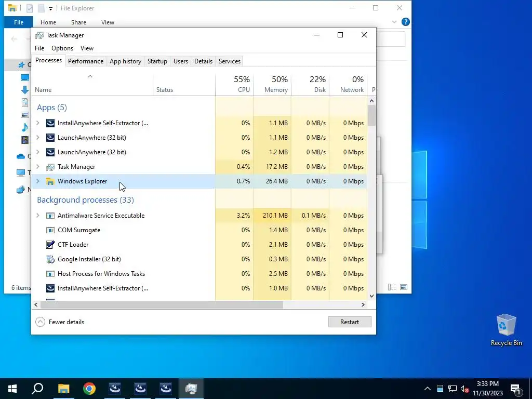Open the notifications action center icon
Image resolution: width=532 pixels, height=399 pixels.
516,389
